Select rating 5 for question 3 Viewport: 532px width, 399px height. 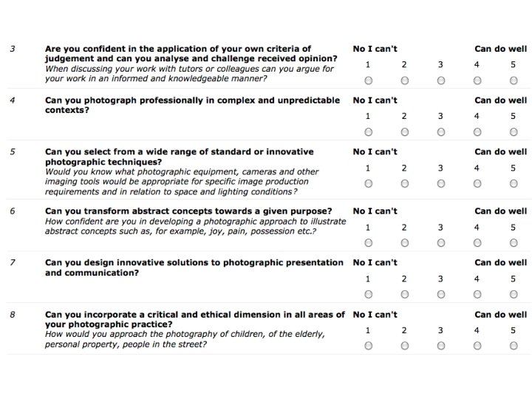(514, 81)
